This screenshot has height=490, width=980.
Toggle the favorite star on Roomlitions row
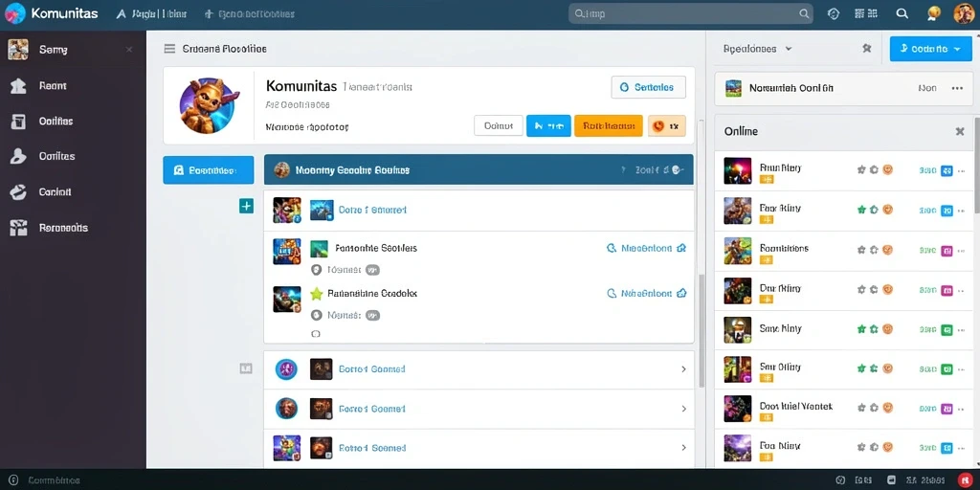(x=861, y=250)
